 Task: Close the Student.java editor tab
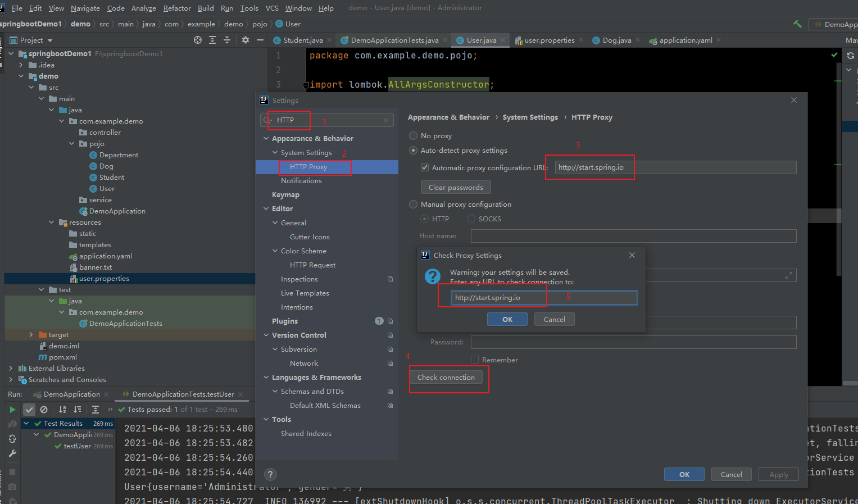click(329, 40)
